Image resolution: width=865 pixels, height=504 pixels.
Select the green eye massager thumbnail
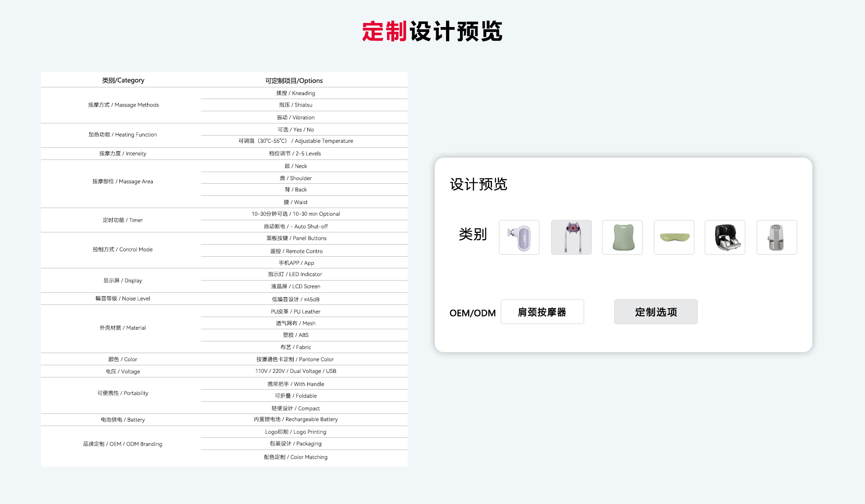click(x=674, y=237)
